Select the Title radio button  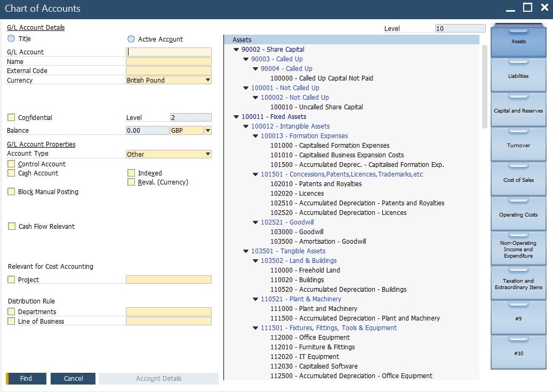[x=11, y=39]
